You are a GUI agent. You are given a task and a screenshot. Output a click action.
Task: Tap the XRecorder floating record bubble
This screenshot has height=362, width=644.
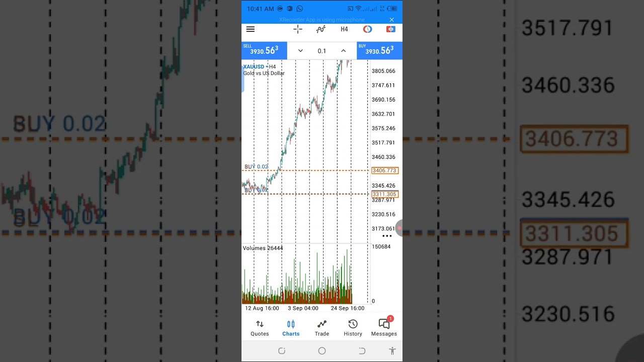click(399, 228)
